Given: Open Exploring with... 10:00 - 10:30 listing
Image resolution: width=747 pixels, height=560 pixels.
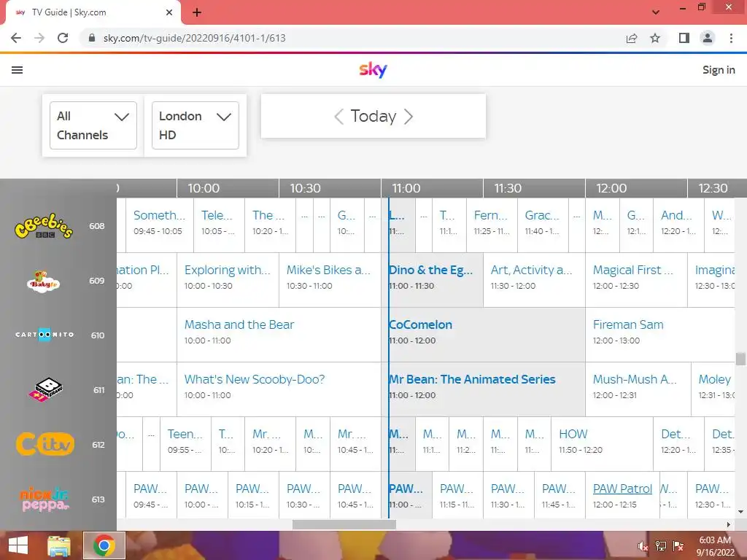Looking at the screenshot, I should click(x=228, y=279).
